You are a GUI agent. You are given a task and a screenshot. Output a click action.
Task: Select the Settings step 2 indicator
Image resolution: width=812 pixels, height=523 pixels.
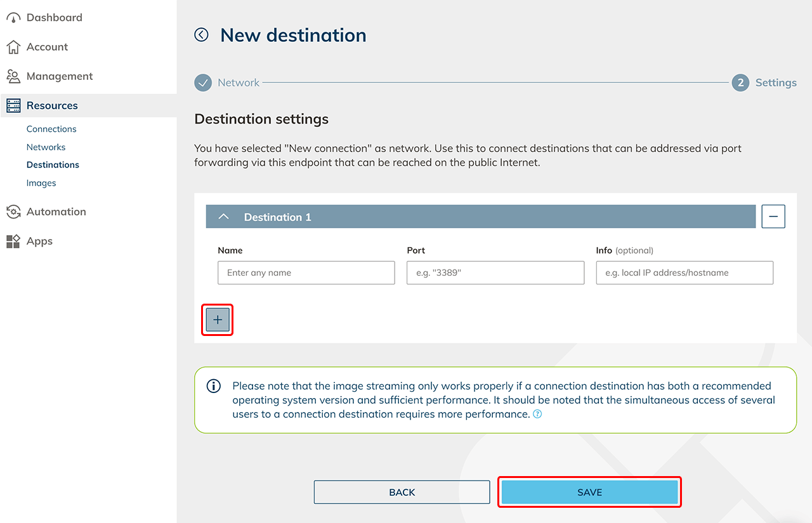coord(740,83)
